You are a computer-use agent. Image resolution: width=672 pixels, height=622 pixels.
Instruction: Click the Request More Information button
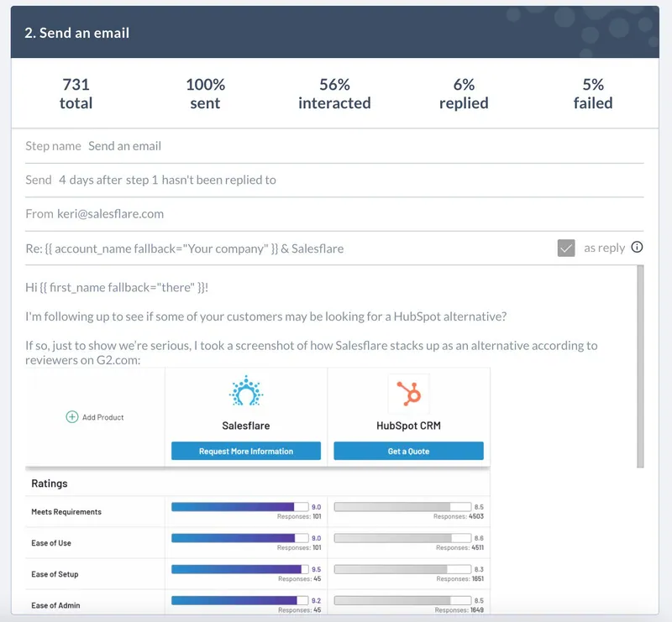tap(246, 451)
